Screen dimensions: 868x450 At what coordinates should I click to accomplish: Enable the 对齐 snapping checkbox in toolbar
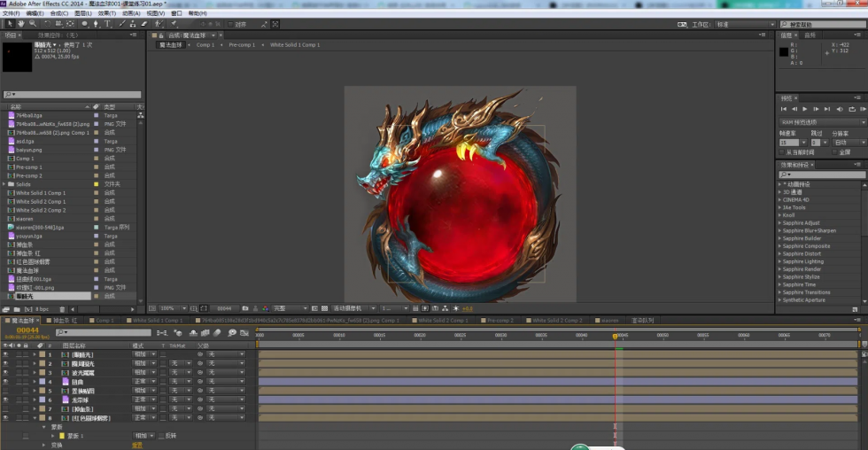231,24
